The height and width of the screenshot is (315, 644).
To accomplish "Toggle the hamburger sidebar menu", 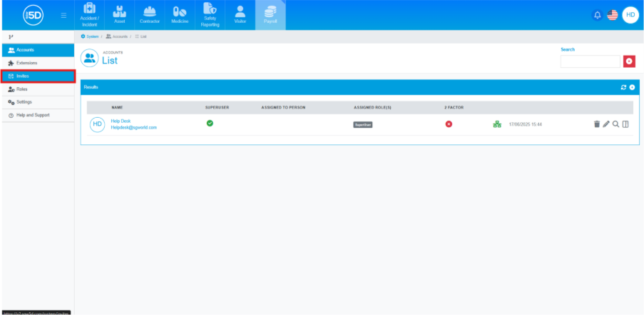I will [63, 15].
